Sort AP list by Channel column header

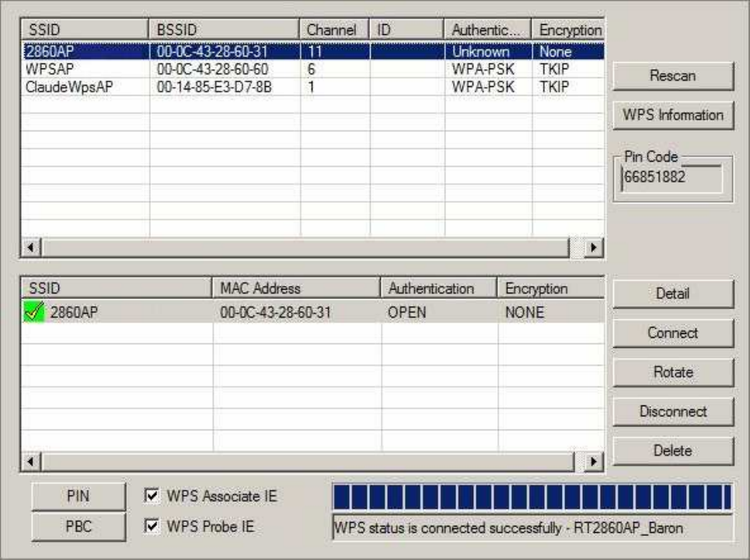click(x=334, y=30)
